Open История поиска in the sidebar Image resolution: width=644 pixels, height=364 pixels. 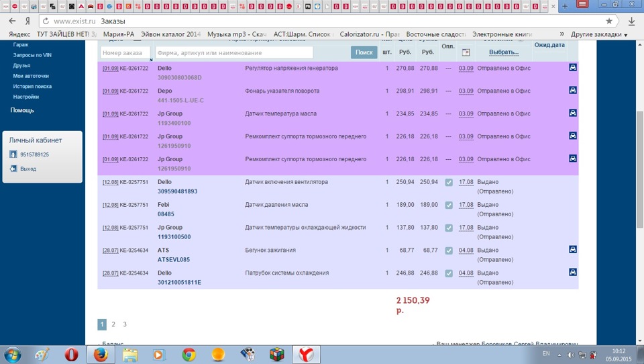click(x=32, y=87)
